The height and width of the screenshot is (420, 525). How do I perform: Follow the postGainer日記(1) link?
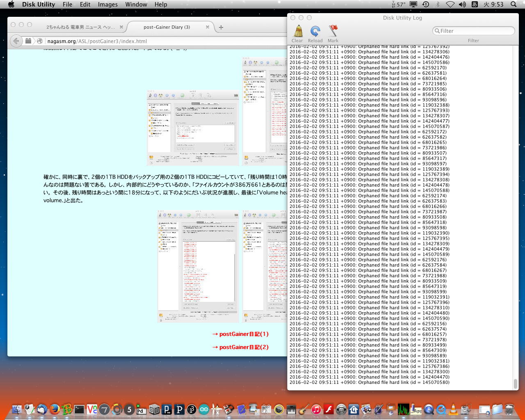(x=240, y=334)
